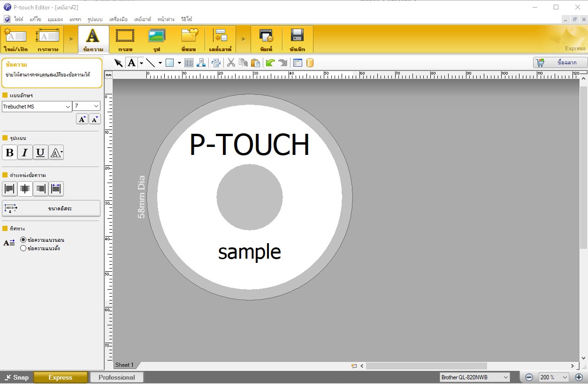The height and width of the screenshot is (384, 588).
Task: Insert a table with grid icon
Action: (x=189, y=63)
